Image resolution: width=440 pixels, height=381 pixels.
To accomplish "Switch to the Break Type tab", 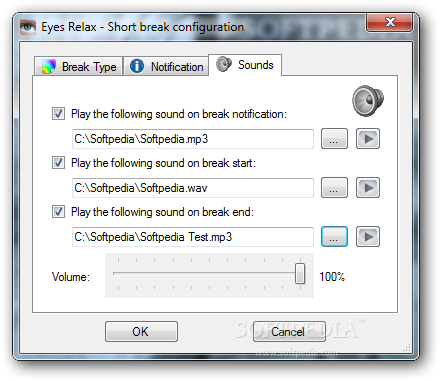I will (x=79, y=66).
